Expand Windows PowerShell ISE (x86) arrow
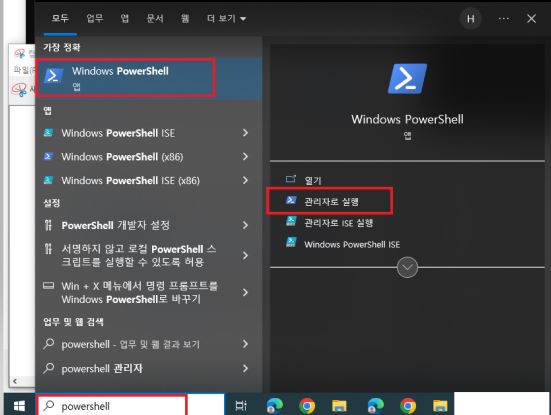Image resolution: width=551 pixels, height=415 pixels. pos(245,180)
